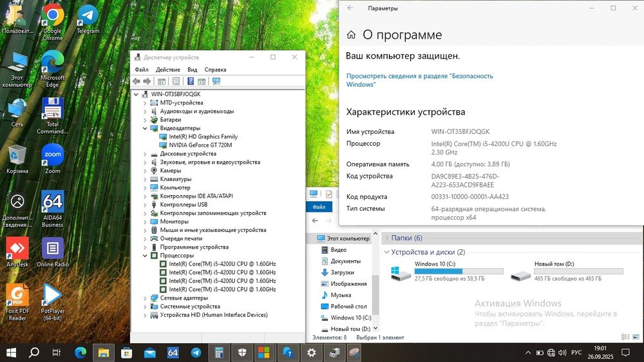Click Device Manager back arrow toolbar icon
This screenshot has width=644, height=362.
(137, 81)
